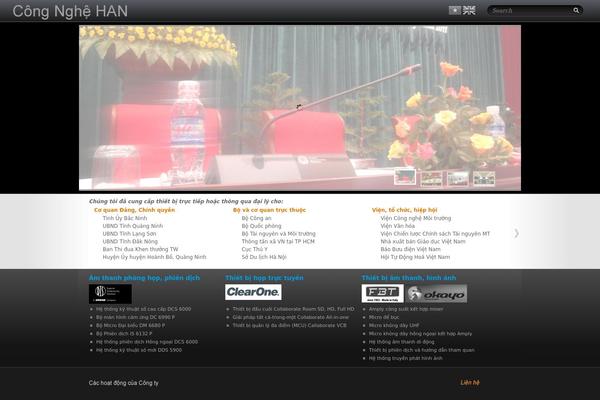Open Thiết bị họp trực tuyến heading
Viewport: 600px width, 400px height.
(264, 278)
